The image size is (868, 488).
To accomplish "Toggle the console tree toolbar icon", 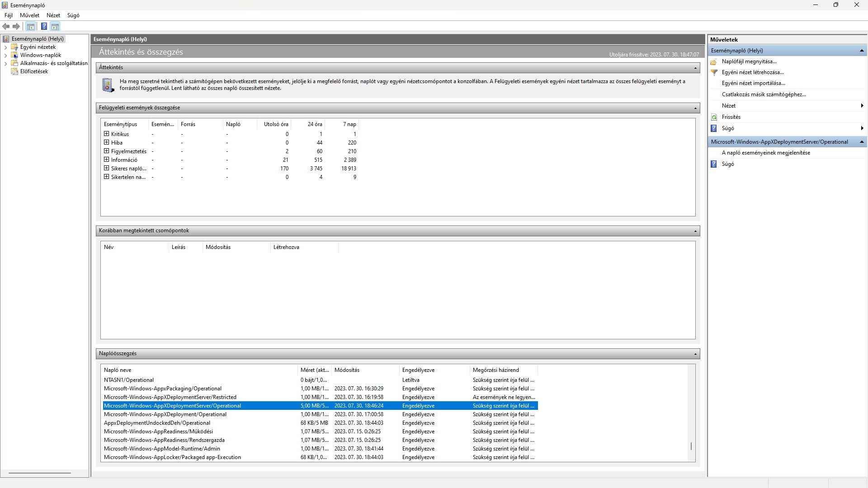I will (x=31, y=26).
